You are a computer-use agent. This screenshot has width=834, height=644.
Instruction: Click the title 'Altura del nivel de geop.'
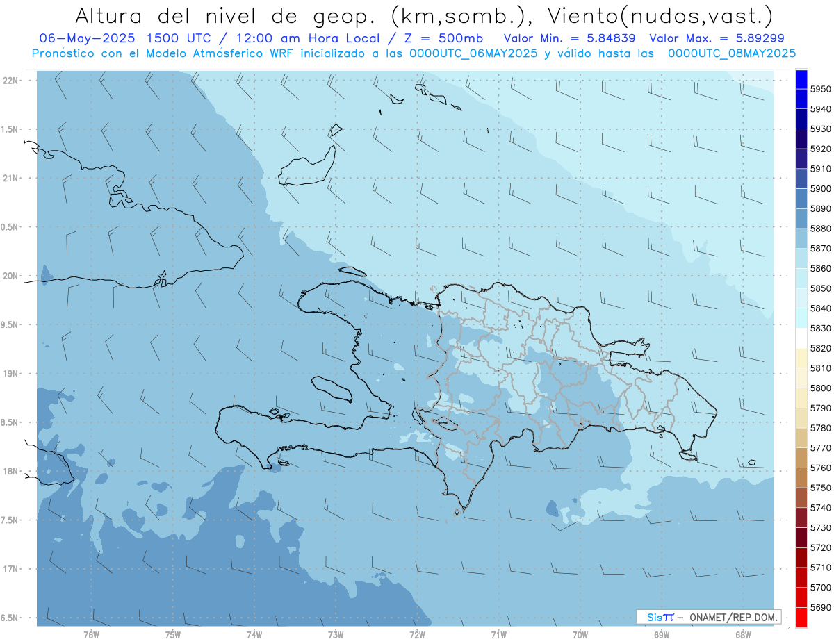click(x=227, y=16)
